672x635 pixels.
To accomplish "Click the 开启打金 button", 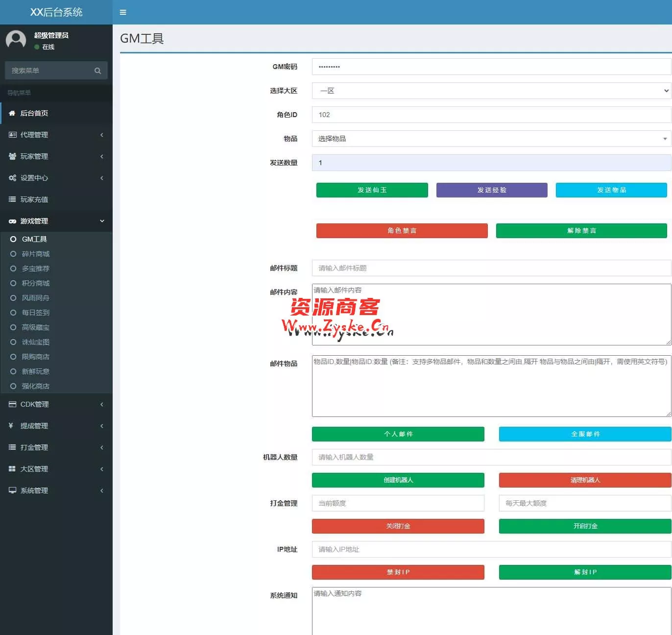I will (585, 526).
